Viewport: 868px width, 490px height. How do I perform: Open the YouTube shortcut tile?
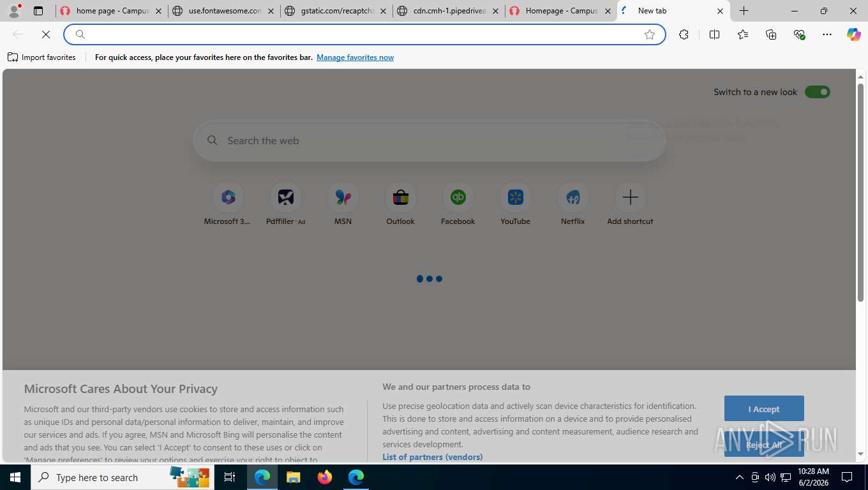(515, 204)
